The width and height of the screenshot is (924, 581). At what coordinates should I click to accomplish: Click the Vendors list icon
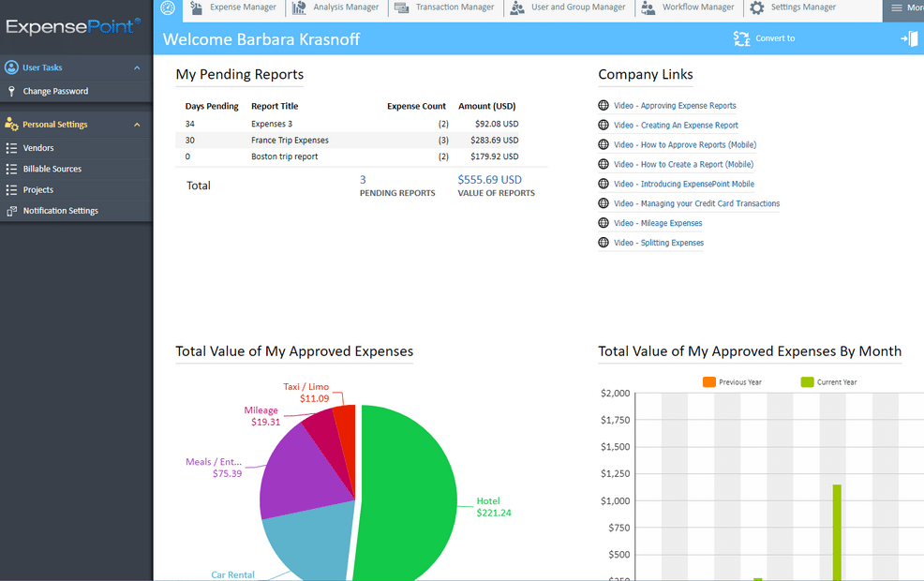pyautogui.click(x=11, y=148)
